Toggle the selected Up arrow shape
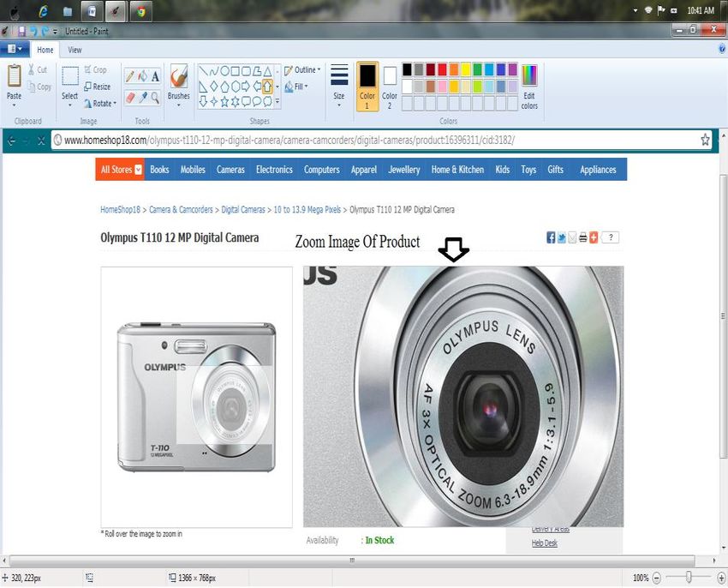The width and height of the screenshot is (728, 588). click(267, 87)
